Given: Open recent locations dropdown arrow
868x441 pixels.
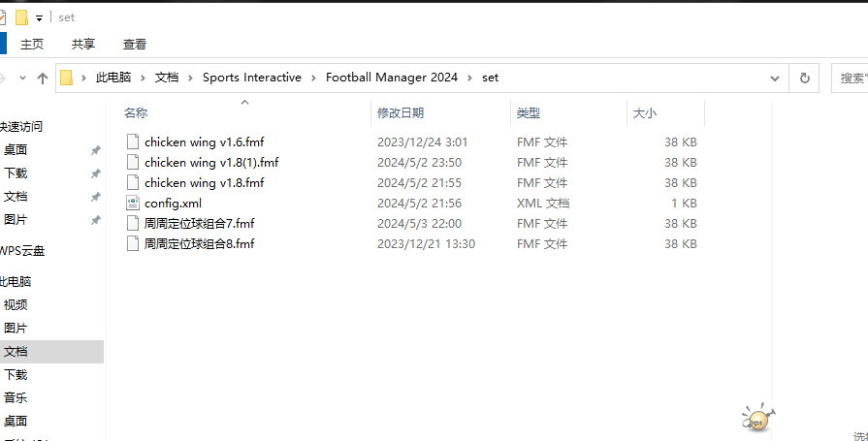Looking at the screenshot, I should tap(22, 78).
